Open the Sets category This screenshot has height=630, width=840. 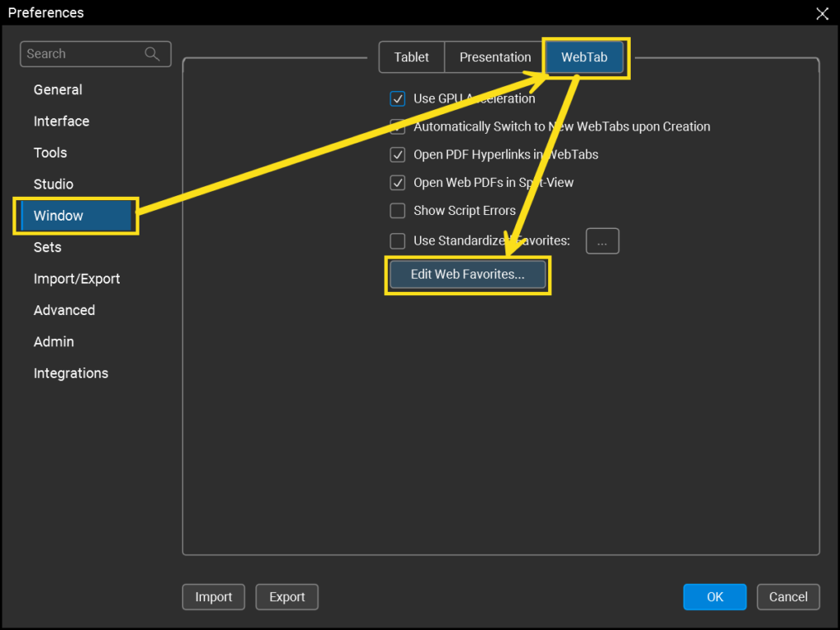pos(48,247)
